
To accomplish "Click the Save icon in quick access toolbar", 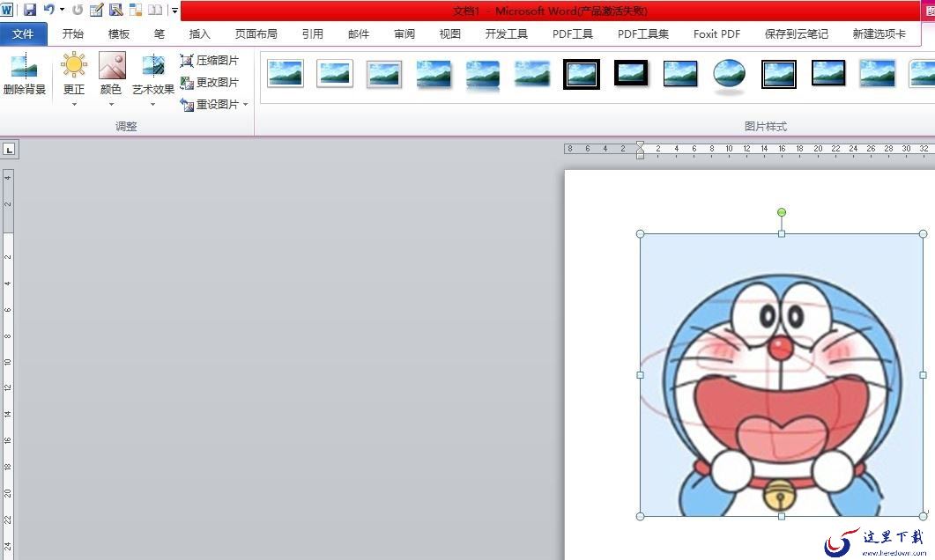I will (x=30, y=10).
